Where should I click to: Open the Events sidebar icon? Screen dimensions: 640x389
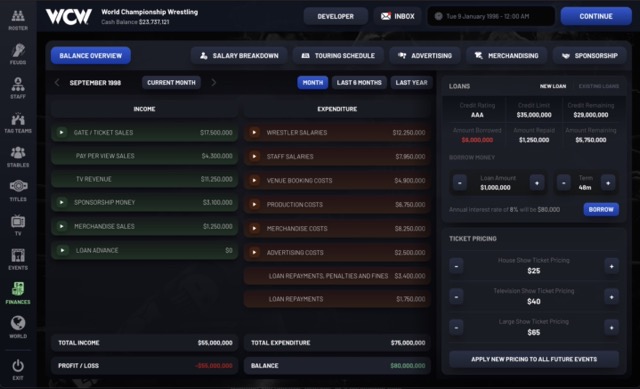18,256
